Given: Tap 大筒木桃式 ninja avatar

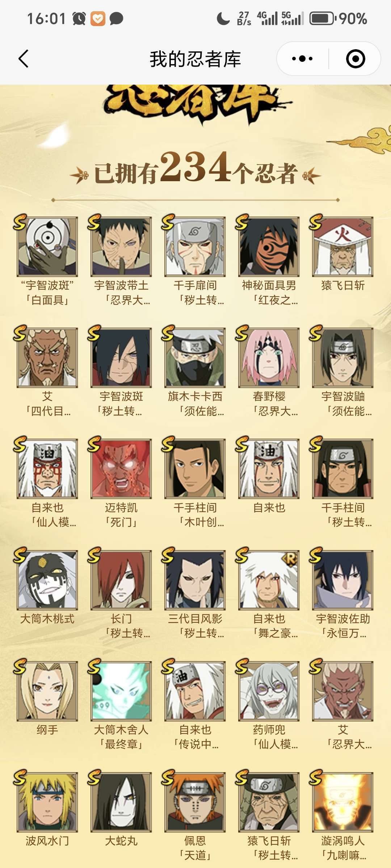Looking at the screenshot, I should point(47,580).
